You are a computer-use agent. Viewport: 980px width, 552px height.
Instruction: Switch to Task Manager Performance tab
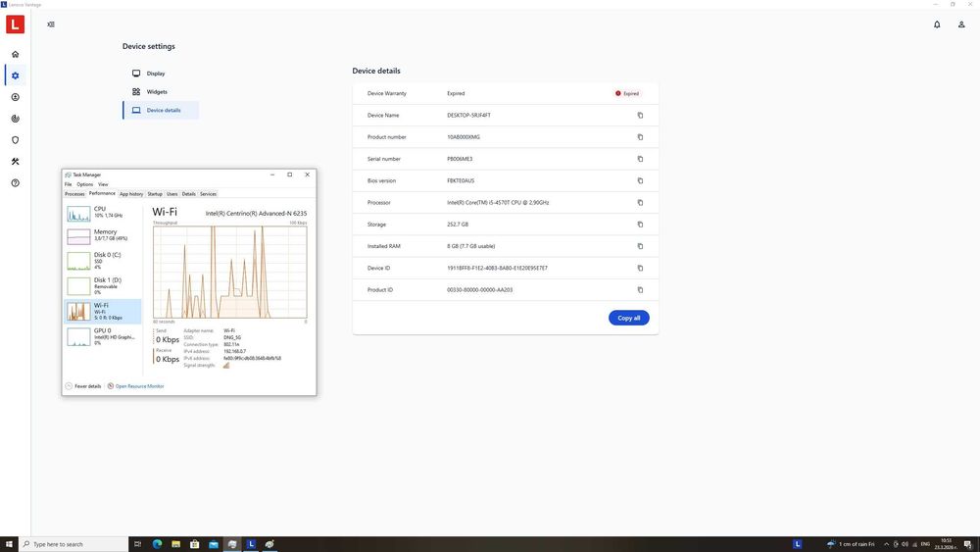click(x=102, y=194)
